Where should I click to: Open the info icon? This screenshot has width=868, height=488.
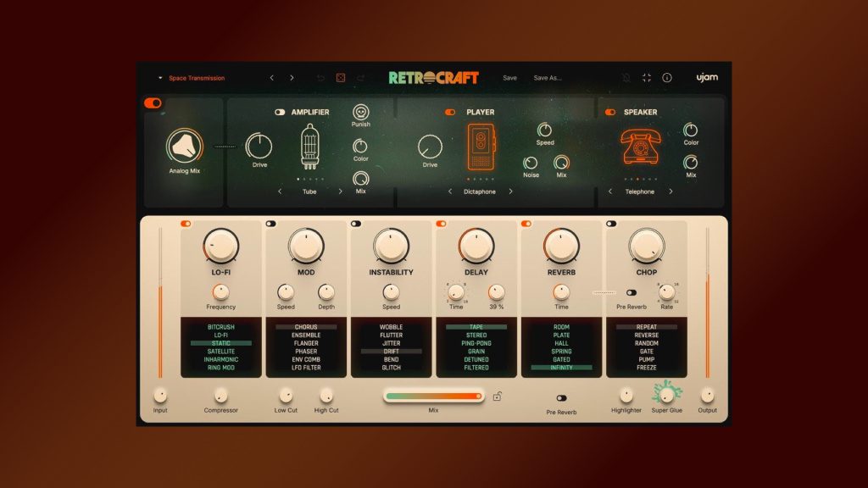pyautogui.click(x=667, y=78)
